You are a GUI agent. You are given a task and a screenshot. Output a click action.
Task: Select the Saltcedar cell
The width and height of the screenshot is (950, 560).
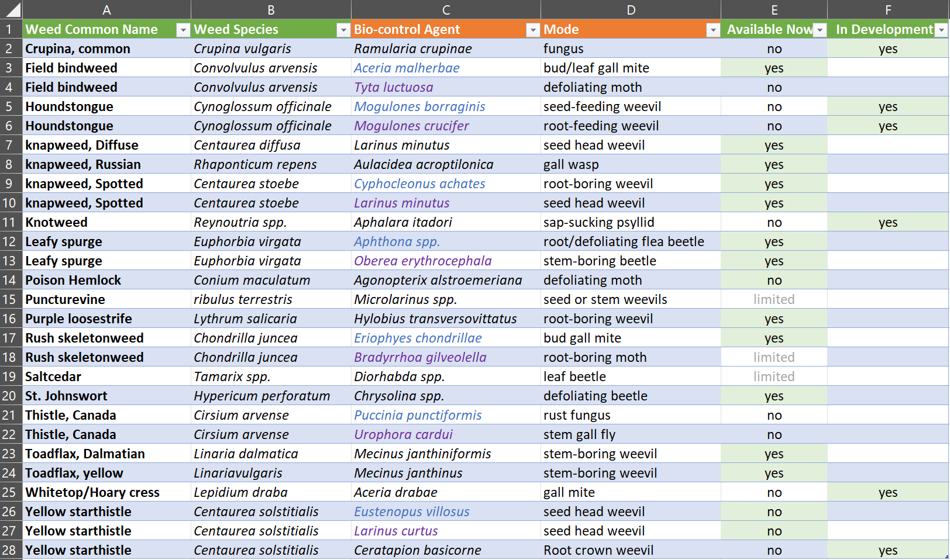[53, 376]
